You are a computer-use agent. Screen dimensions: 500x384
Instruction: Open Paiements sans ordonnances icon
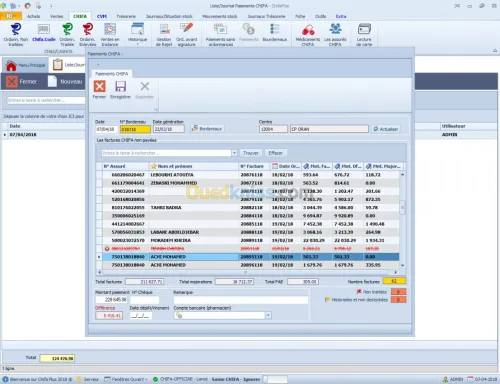[x=220, y=29]
